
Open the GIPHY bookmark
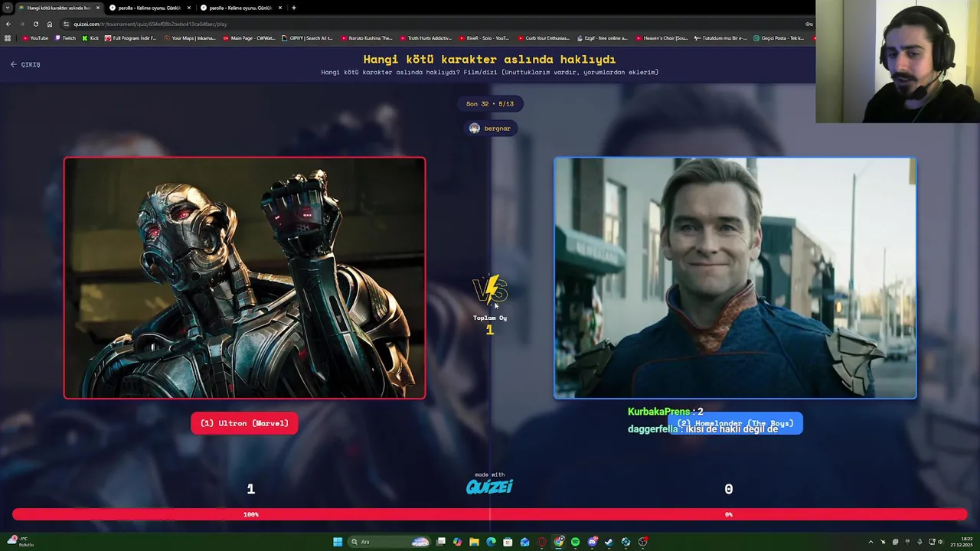point(307,37)
